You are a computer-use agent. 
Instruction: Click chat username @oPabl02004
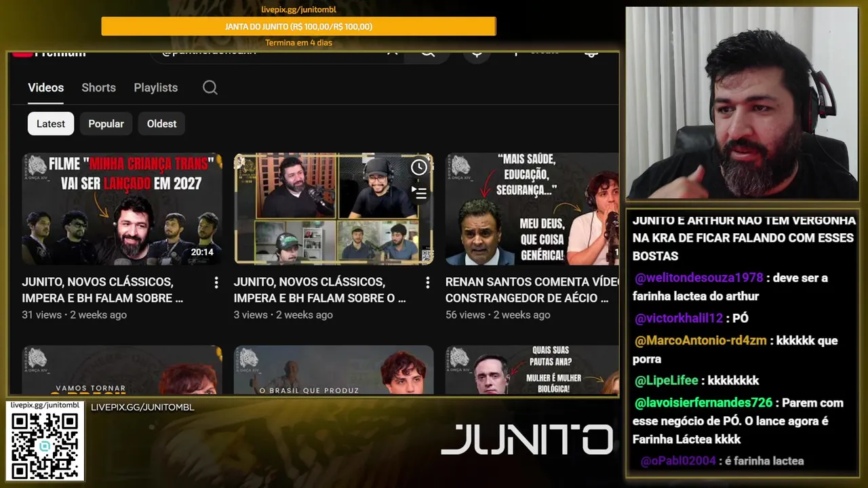(678, 461)
